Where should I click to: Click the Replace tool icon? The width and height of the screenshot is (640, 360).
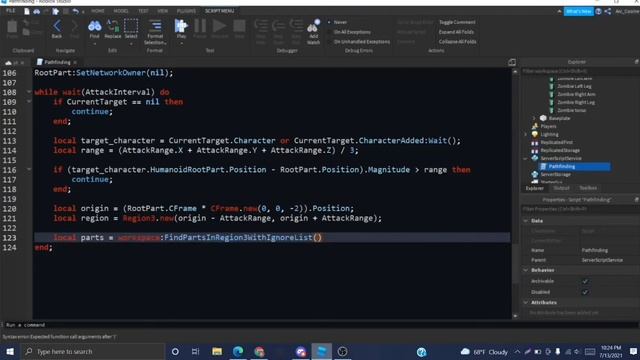point(113,26)
